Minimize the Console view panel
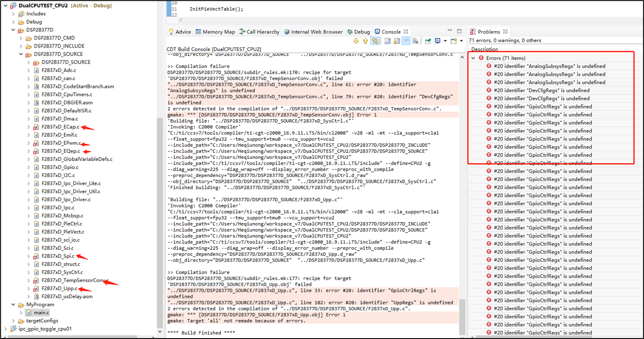644x339 pixels. pyautogui.click(x=450, y=31)
